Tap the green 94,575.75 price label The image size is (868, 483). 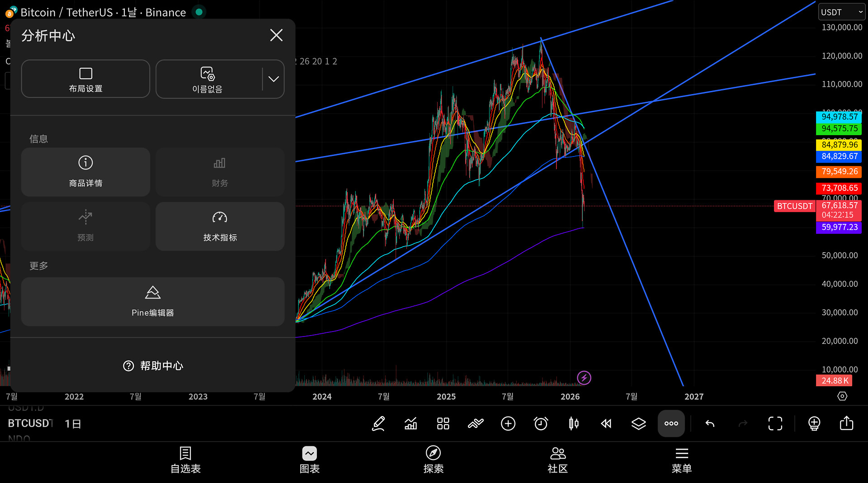839,129
